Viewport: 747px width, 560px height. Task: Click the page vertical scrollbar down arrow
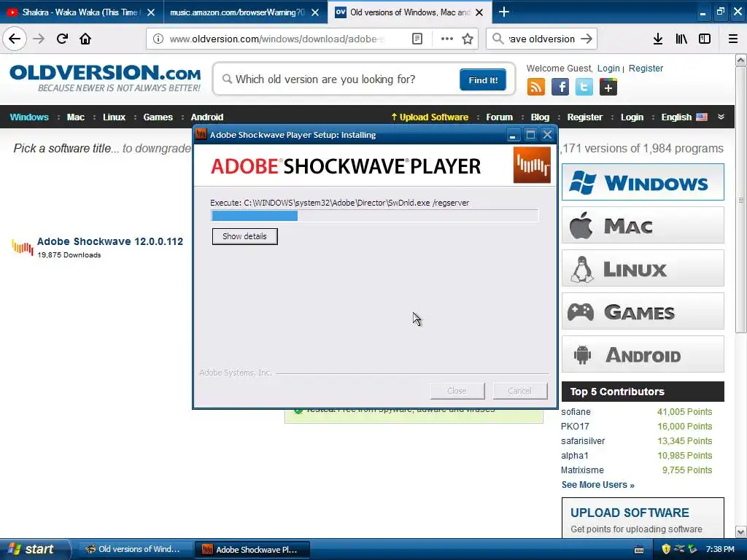pyautogui.click(x=741, y=532)
